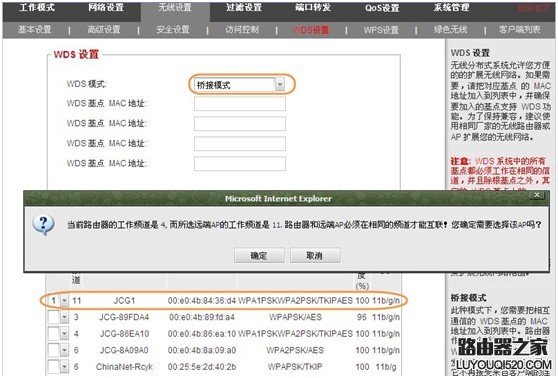Click the 桥接模式 help heading in the sidebar
This screenshot has width=558, height=378.
(468, 298)
